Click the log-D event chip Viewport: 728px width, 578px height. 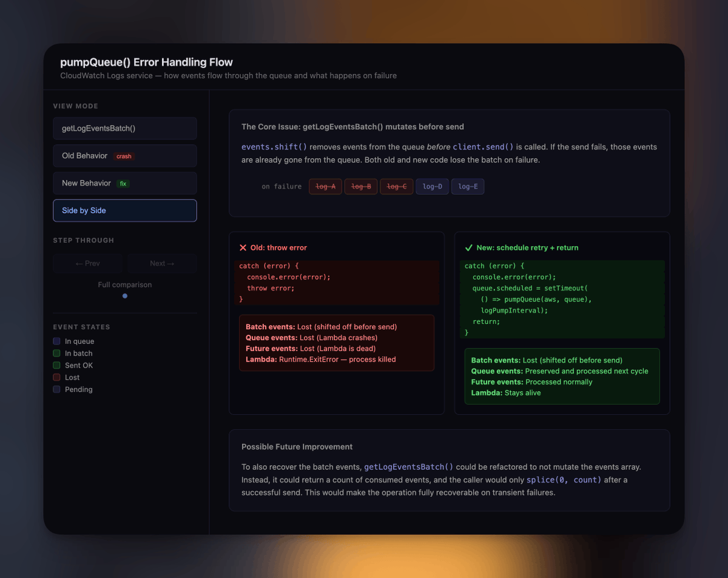click(x=433, y=186)
